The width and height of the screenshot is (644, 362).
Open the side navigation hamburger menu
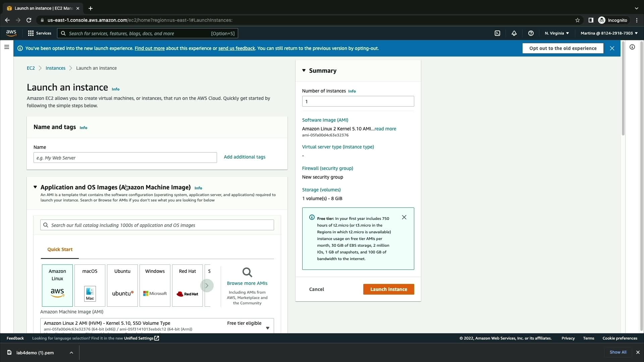point(6,47)
